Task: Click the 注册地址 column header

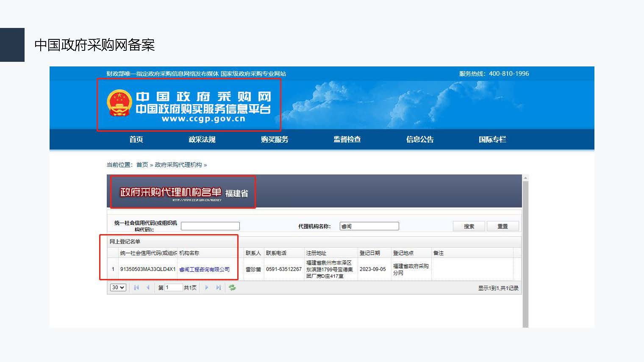Action: tap(331, 253)
